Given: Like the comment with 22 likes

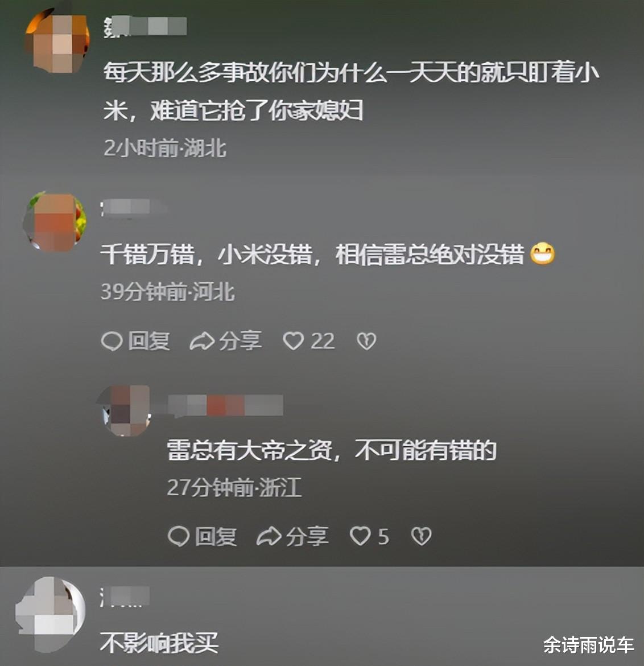Looking at the screenshot, I should click(294, 341).
